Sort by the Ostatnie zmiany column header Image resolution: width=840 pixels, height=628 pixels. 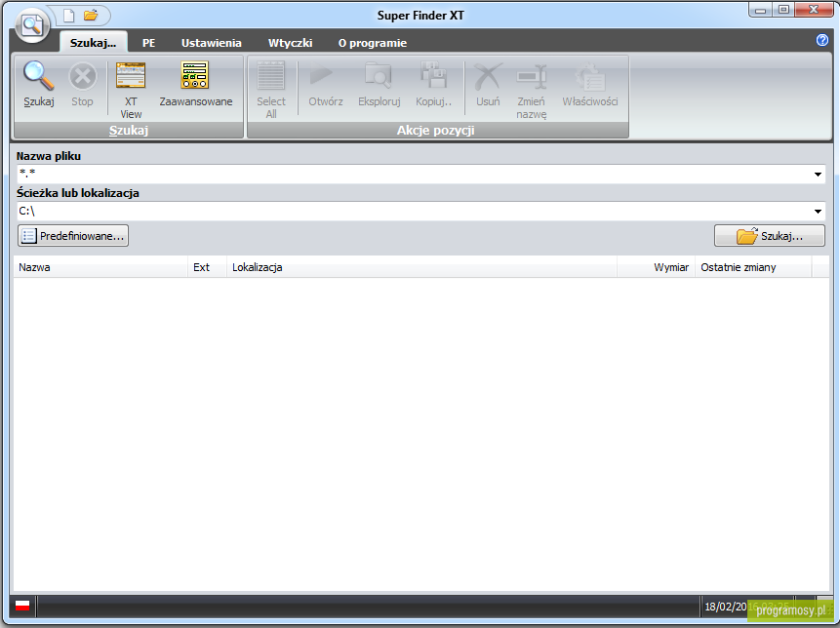(x=753, y=267)
